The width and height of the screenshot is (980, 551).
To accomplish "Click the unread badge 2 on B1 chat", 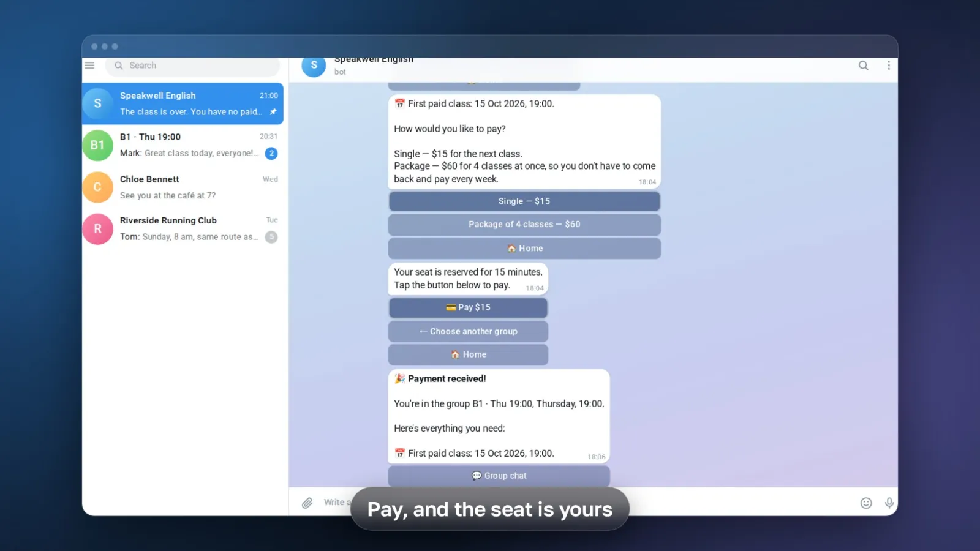I will pyautogui.click(x=271, y=153).
